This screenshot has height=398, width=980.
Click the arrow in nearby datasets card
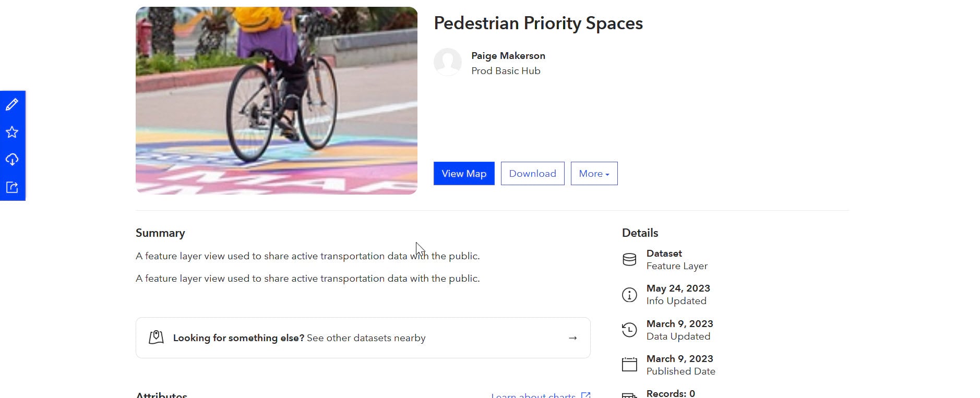(572, 338)
